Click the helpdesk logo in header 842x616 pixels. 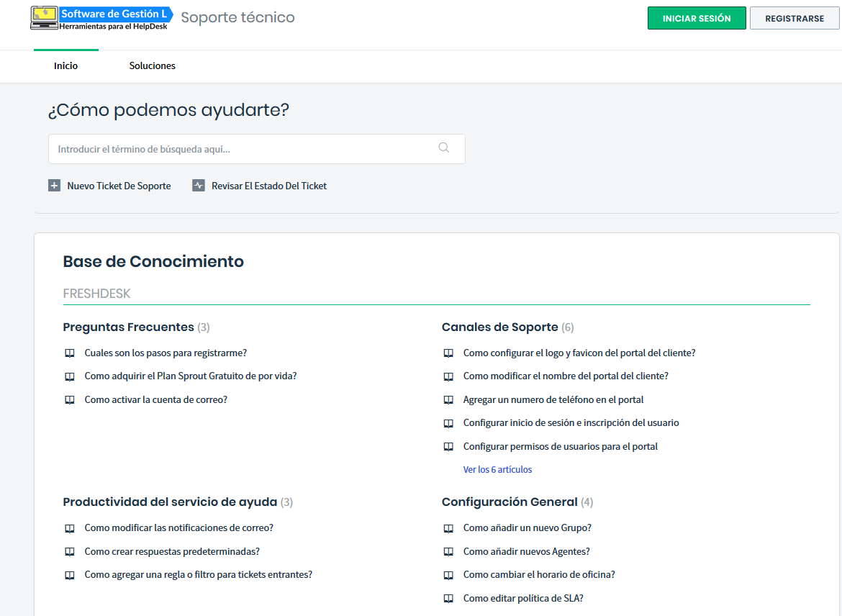pyautogui.click(x=101, y=19)
